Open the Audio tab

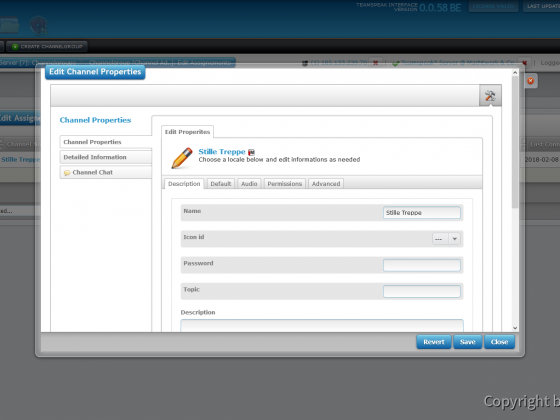pos(249,184)
